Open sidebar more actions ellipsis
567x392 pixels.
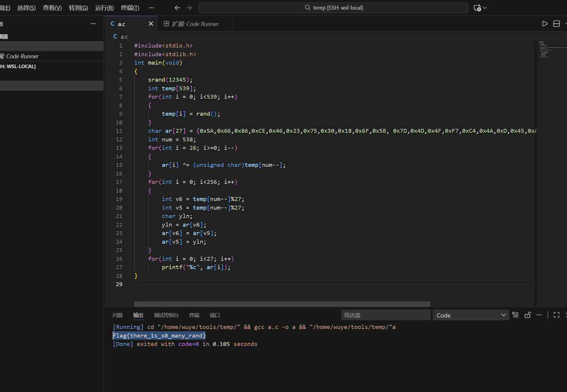pos(93,24)
